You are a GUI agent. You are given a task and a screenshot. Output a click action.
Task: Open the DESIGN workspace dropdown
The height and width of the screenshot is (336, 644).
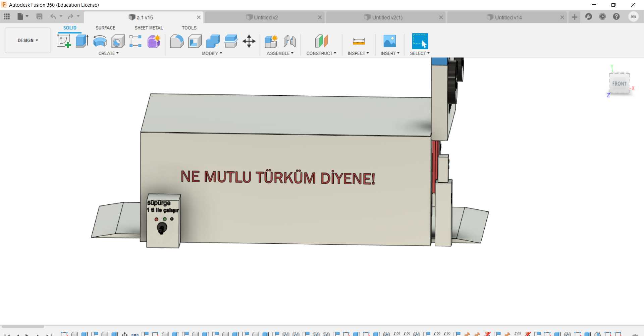(28, 40)
